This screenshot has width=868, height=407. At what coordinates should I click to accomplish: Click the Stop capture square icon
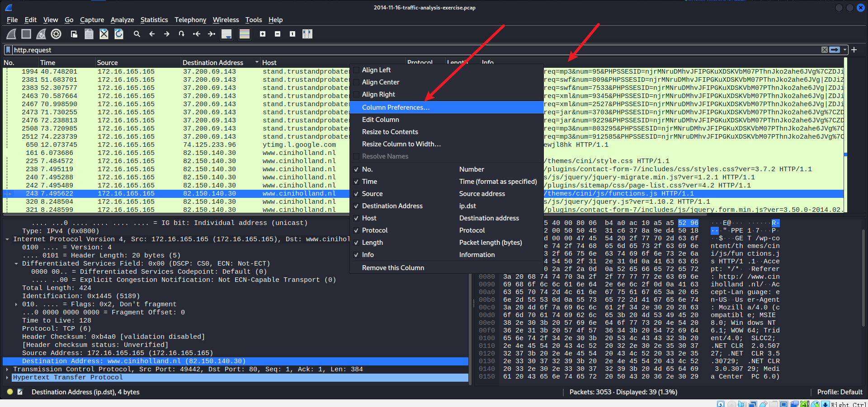(26, 34)
